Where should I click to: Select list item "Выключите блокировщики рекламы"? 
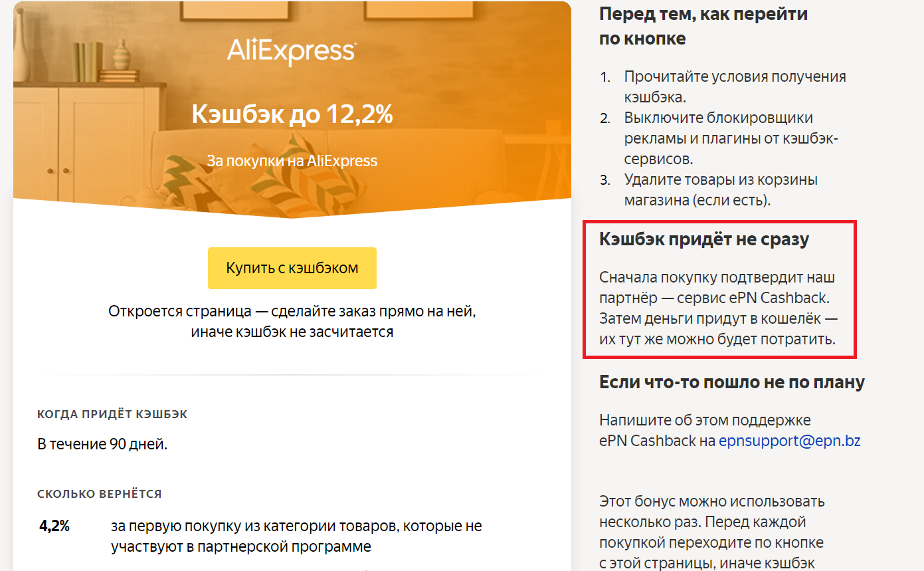(727, 138)
